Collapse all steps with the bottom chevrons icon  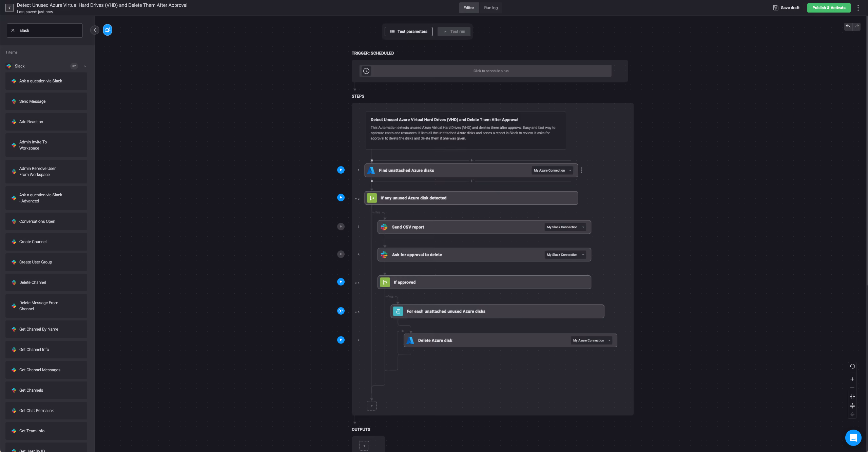[x=852, y=415]
